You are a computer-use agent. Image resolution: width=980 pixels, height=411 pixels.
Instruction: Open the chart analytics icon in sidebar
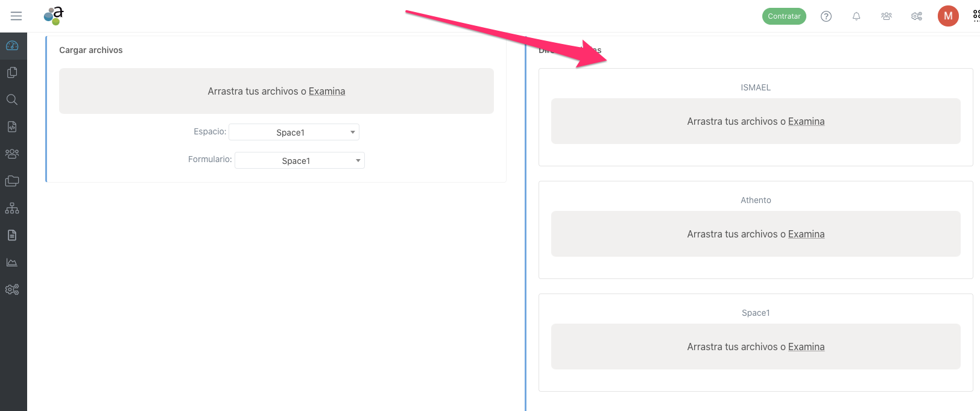(x=12, y=263)
